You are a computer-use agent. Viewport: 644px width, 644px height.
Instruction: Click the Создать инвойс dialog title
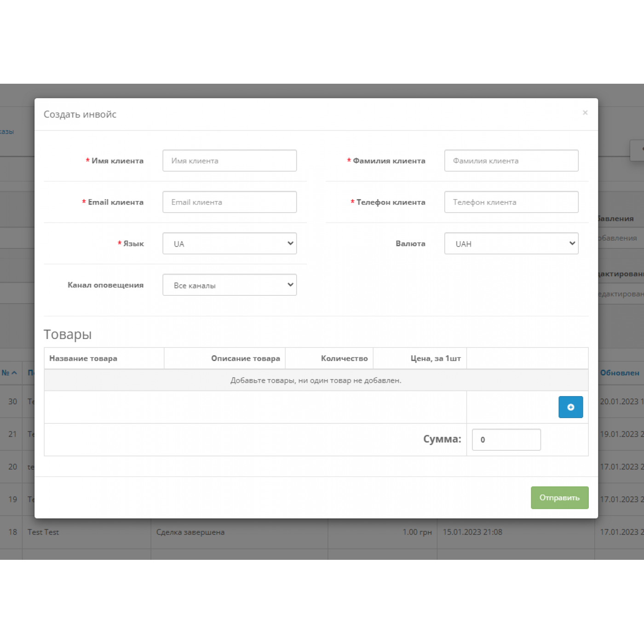coord(80,114)
